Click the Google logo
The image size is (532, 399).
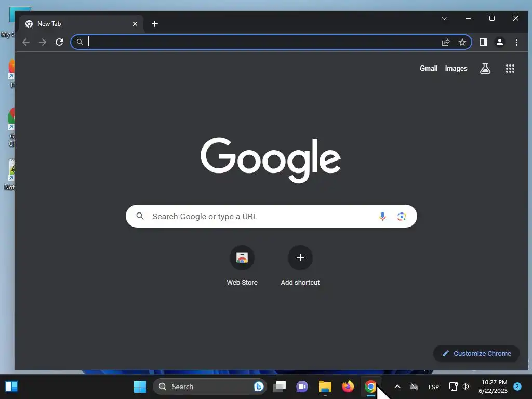tap(271, 160)
